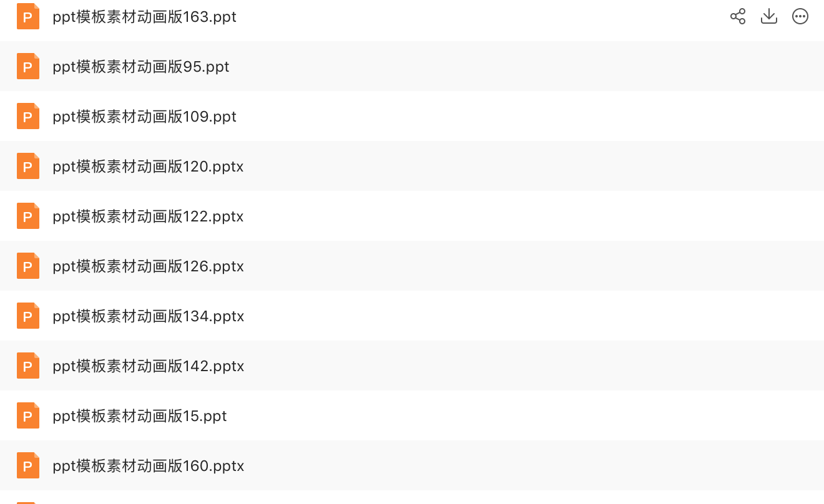Open the file named 动画版122.pptx
Screen dimensions: 824x504
148,216
